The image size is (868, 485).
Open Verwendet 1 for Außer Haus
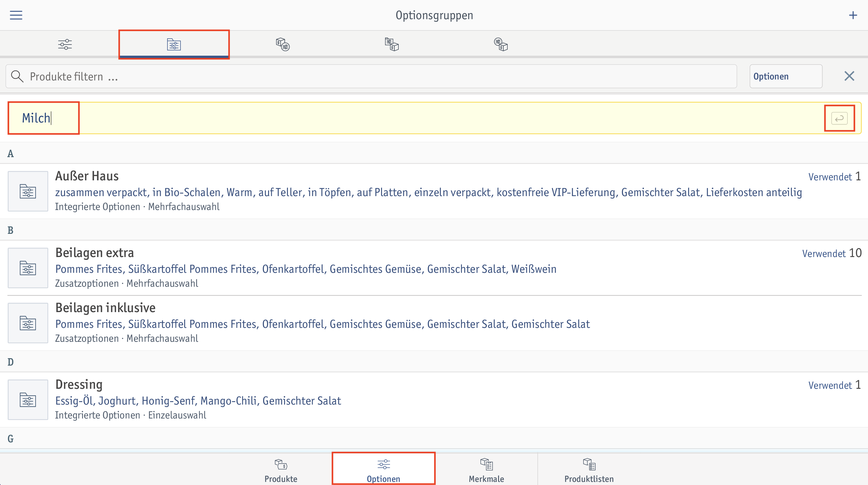(x=834, y=176)
